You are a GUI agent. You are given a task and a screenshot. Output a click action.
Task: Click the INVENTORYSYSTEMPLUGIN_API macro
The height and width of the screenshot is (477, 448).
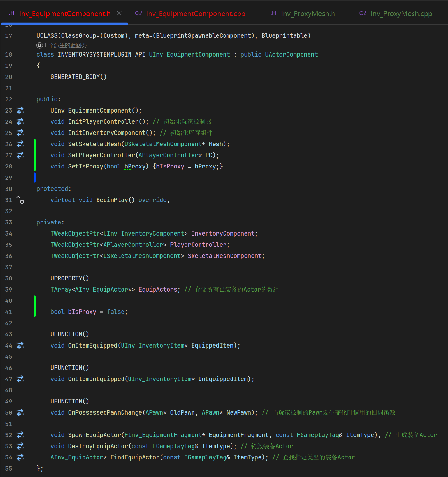101,54
